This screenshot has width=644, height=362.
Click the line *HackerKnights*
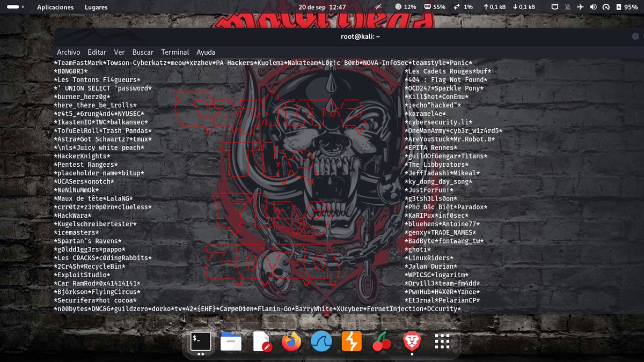pyautogui.click(x=82, y=156)
